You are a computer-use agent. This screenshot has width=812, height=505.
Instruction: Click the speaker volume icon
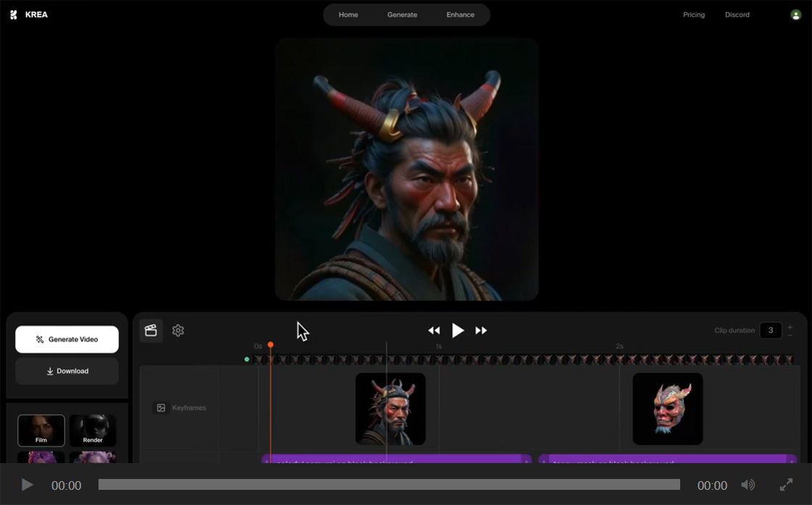click(749, 485)
